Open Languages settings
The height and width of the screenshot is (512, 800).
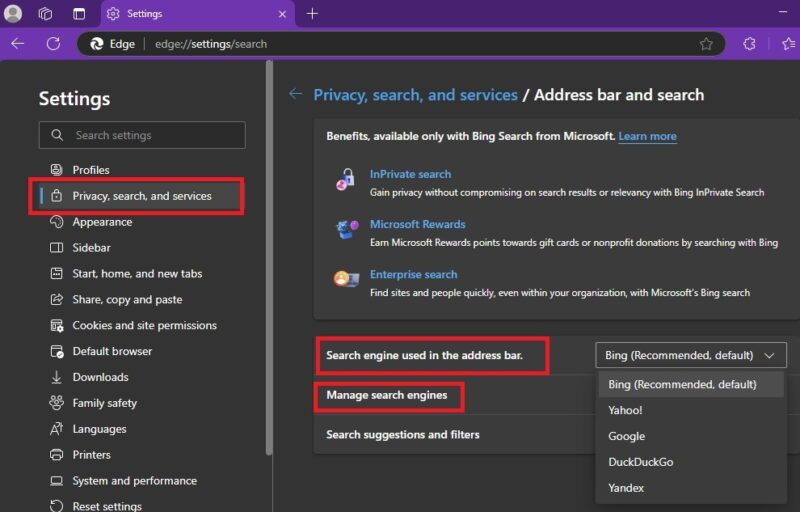tap(99, 429)
